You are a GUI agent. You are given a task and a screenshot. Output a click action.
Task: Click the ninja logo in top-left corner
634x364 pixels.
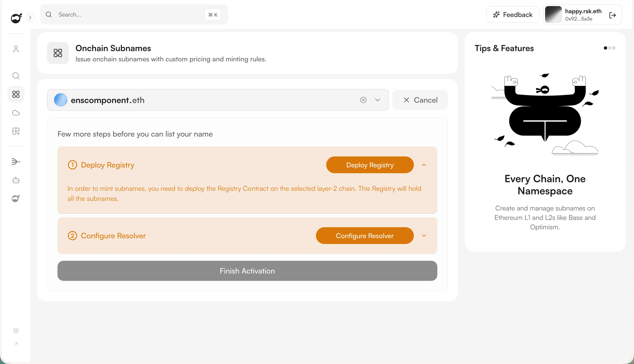point(16,18)
